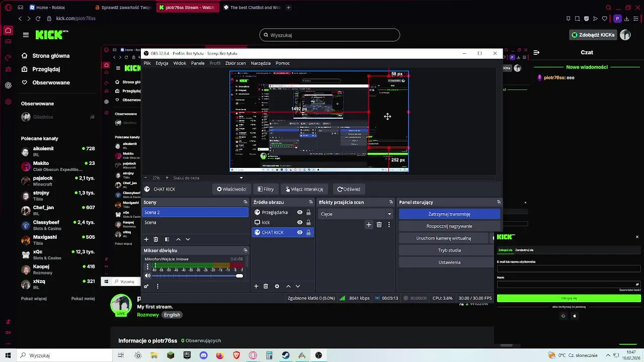Delete selected scene using trash icon

pos(156,239)
